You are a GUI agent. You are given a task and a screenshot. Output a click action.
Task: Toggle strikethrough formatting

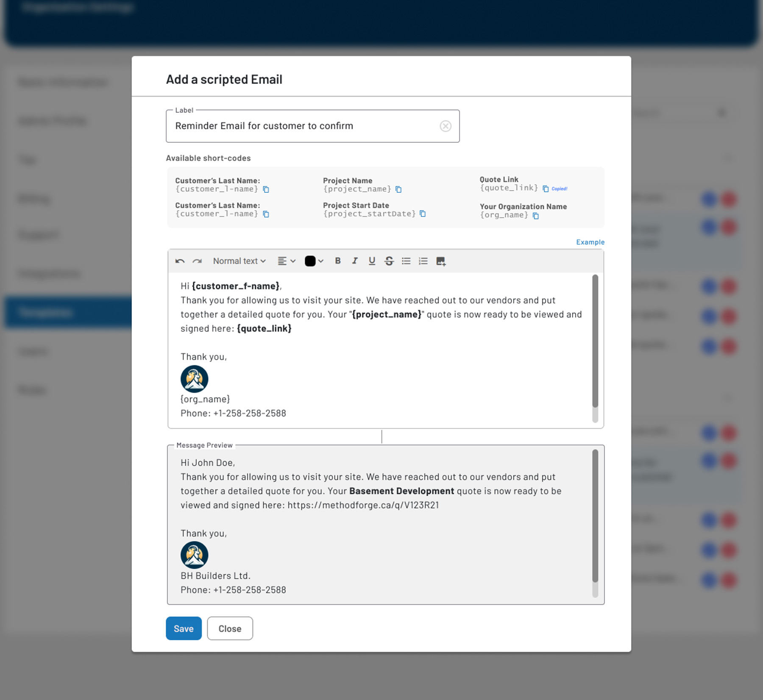tap(389, 261)
